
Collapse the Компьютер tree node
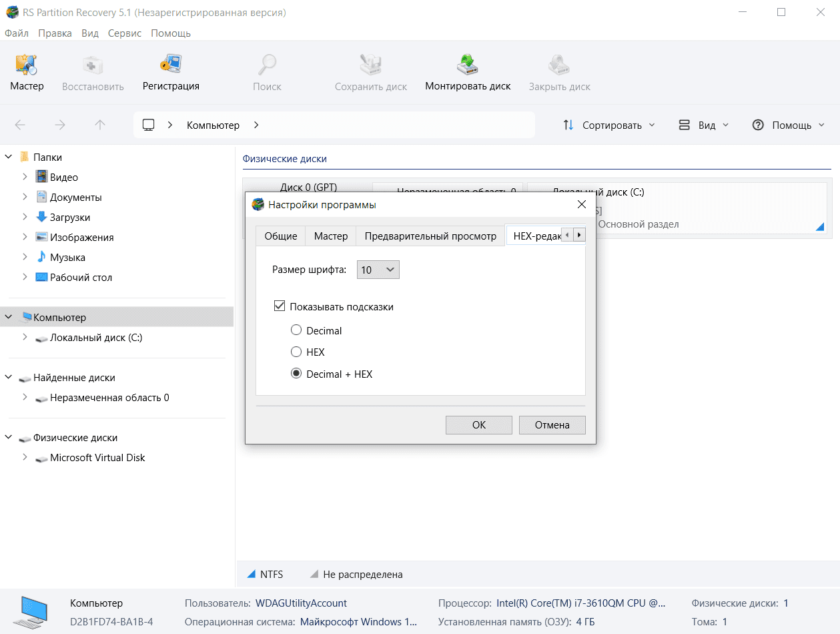point(8,318)
